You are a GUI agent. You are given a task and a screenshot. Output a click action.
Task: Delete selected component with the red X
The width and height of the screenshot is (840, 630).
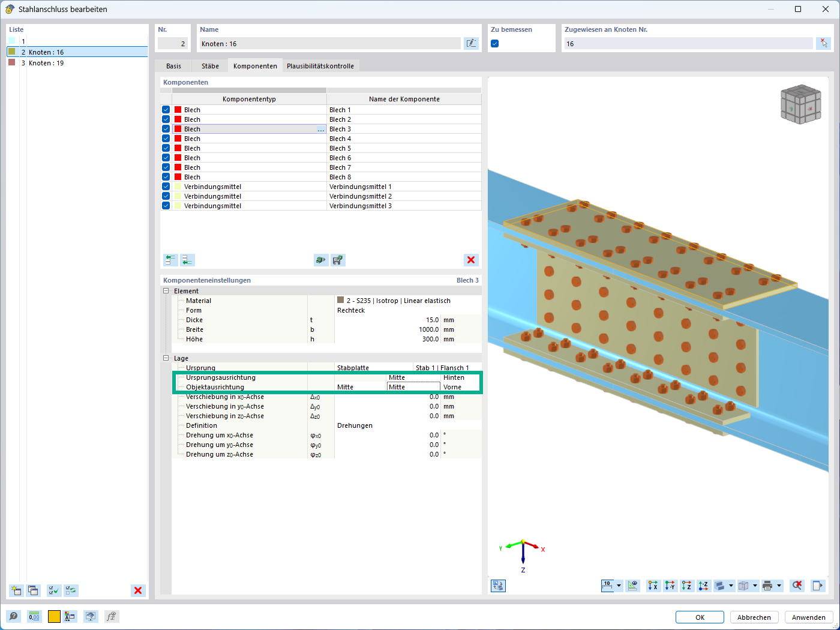tap(471, 260)
